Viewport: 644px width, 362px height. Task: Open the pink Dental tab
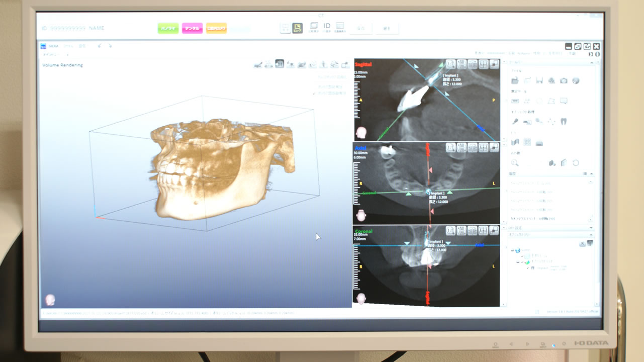192,28
